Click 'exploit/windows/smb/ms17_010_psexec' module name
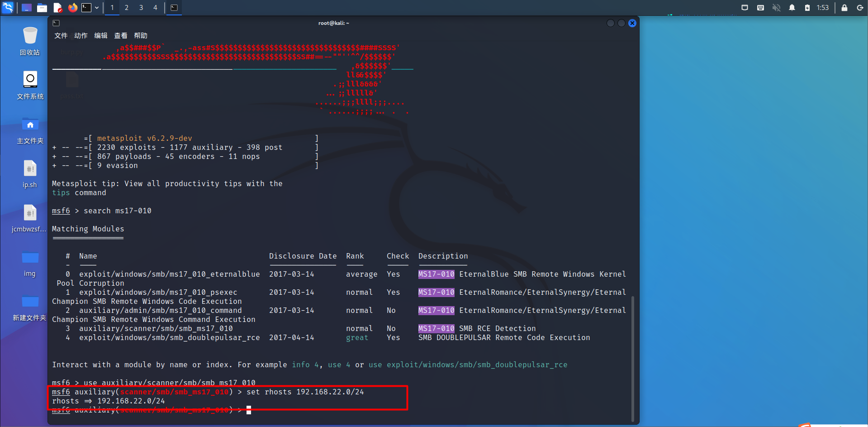This screenshot has height=427, width=868. (x=158, y=293)
